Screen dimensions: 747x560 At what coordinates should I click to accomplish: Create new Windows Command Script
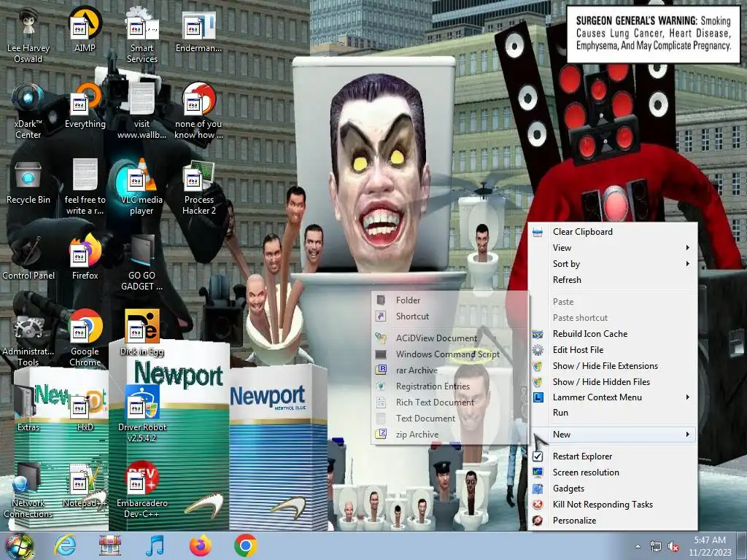[449, 354]
